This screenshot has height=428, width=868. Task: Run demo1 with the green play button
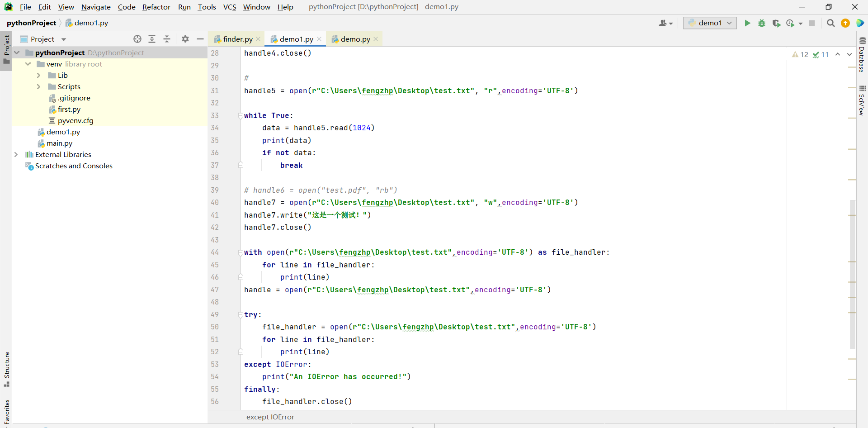(747, 23)
